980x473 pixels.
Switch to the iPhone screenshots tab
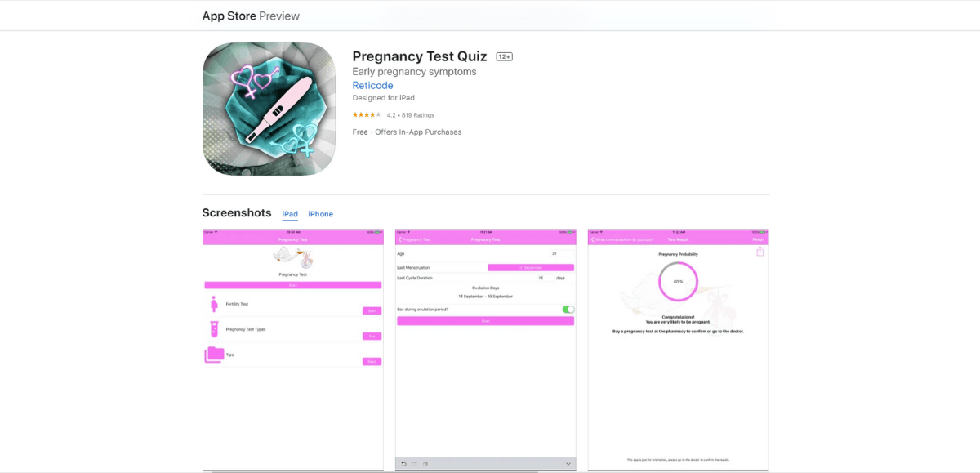pos(320,214)
